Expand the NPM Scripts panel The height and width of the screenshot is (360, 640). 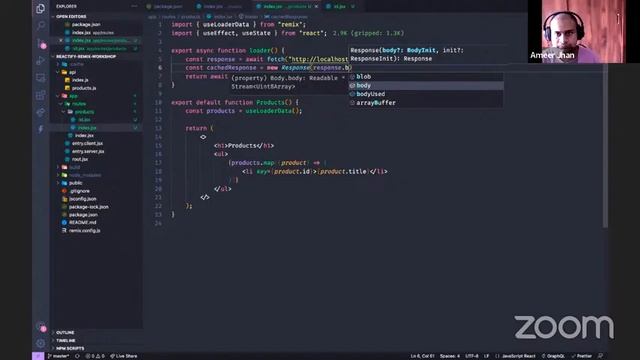click(70, 348)
